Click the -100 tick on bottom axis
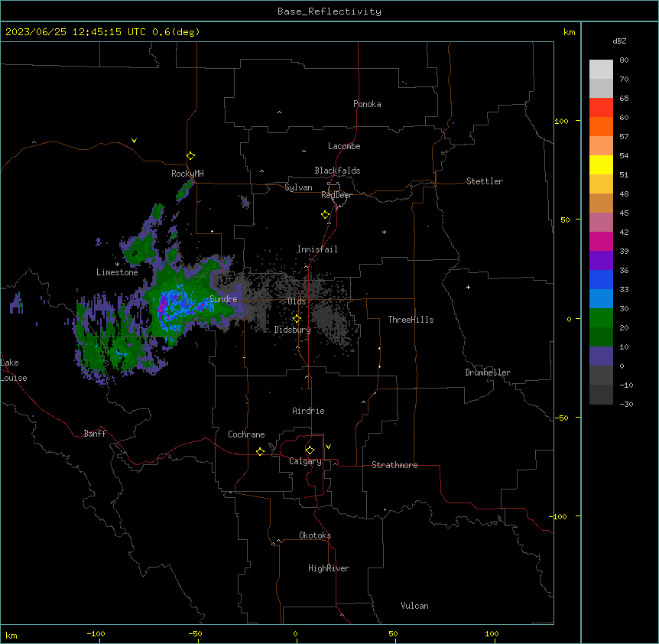Viewport: 659px width, 644px height. pos(96,633)
